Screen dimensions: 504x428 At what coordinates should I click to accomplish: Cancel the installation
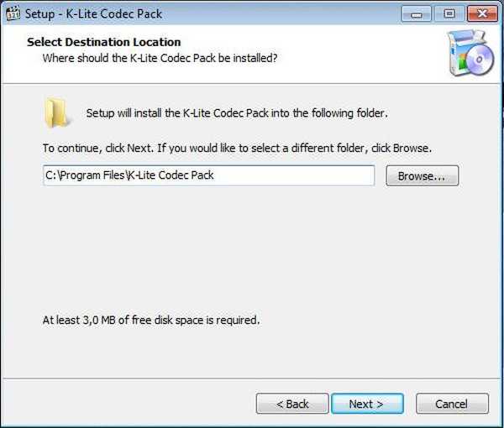click(x=451, y=404)
